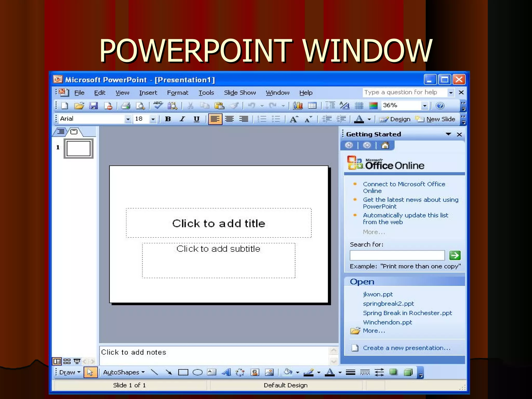532x399 pixels.
Task: Run the Spelling check (ABC) icon
Action: point(158,105)
